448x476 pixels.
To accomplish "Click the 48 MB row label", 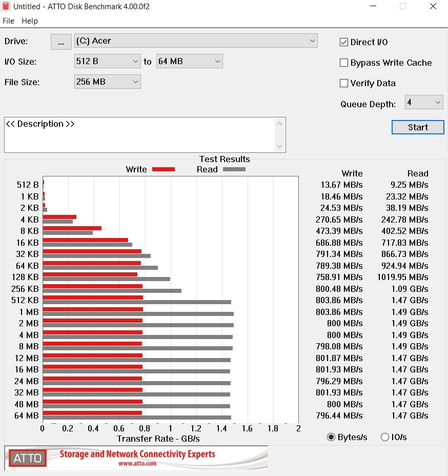I will point(27,404).
